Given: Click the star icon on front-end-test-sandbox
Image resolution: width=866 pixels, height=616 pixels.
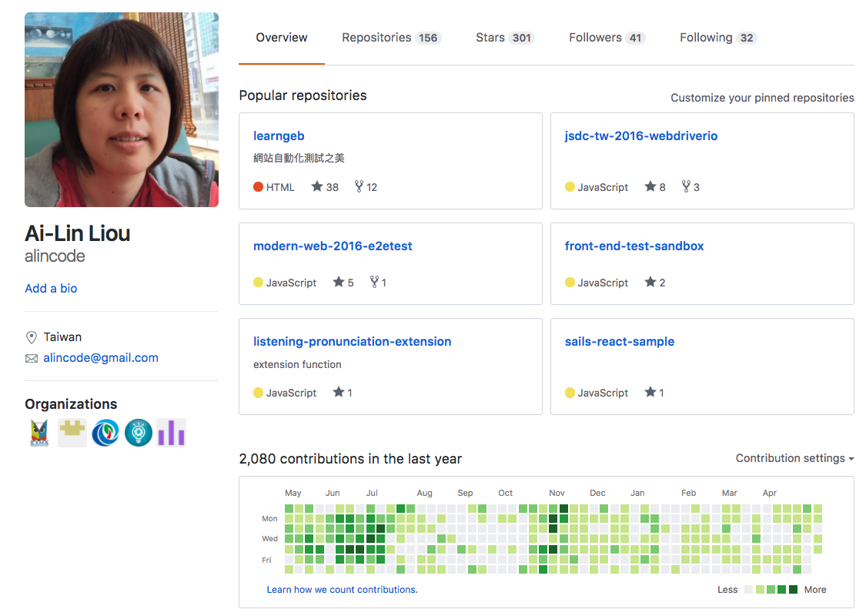Looking at the screenshot, I should [650, 283].
